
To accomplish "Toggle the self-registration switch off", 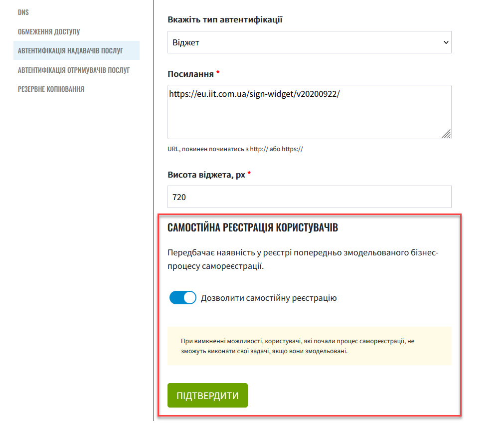I will tap(182, 298).
